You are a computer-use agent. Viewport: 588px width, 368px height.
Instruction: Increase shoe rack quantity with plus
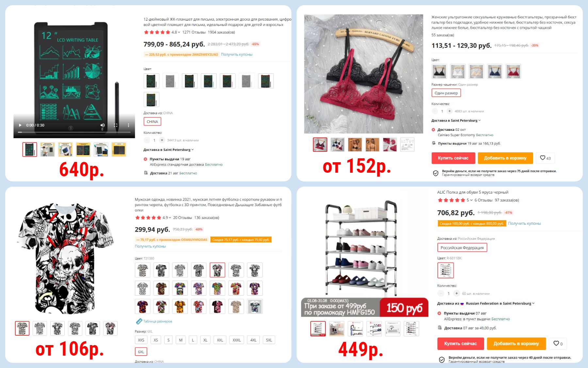tap(457, 293)
